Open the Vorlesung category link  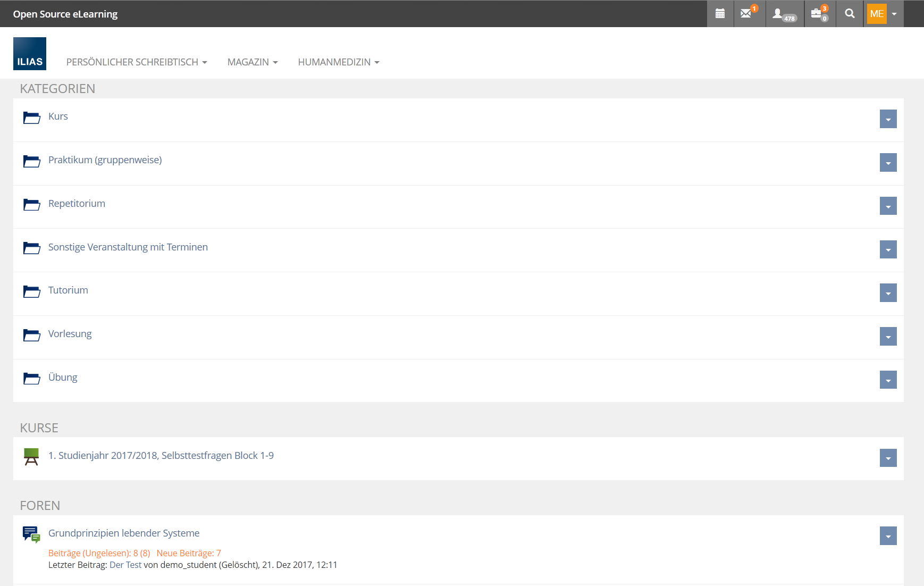(x=70, y=334)
